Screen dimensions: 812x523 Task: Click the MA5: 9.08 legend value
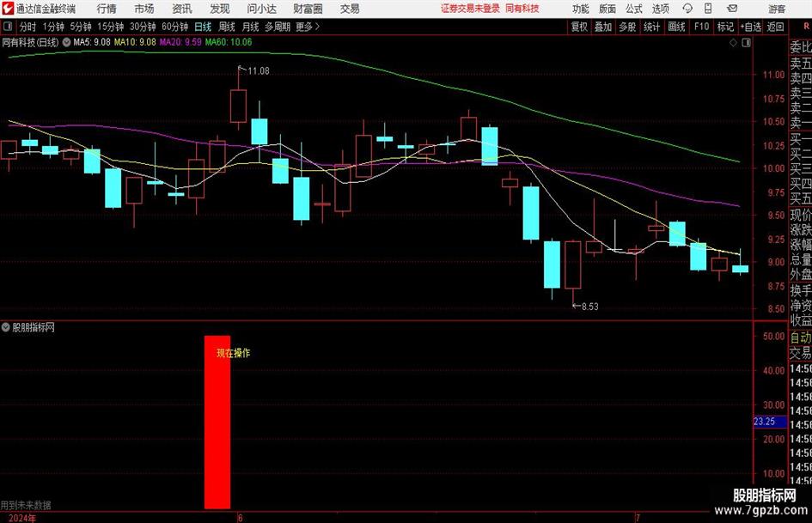coord(92,42)
